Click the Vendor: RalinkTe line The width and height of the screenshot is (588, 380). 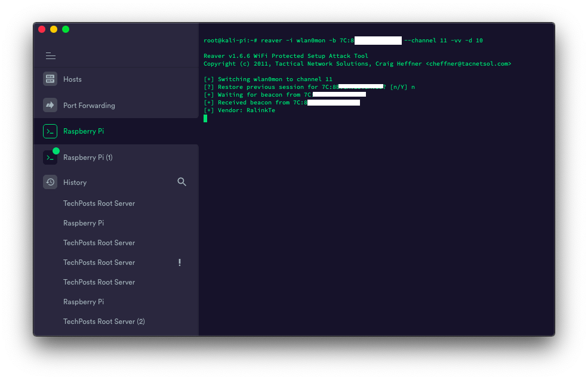point(239,110)
